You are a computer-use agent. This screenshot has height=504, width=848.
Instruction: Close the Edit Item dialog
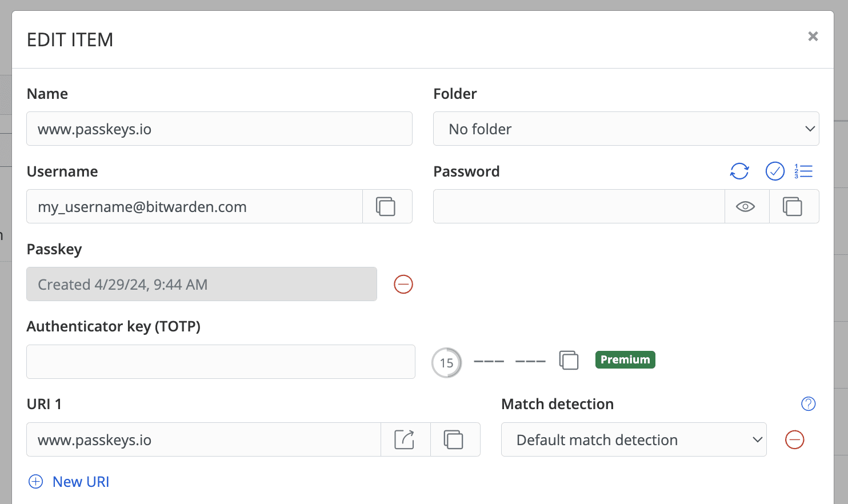(x=813, y=37)
